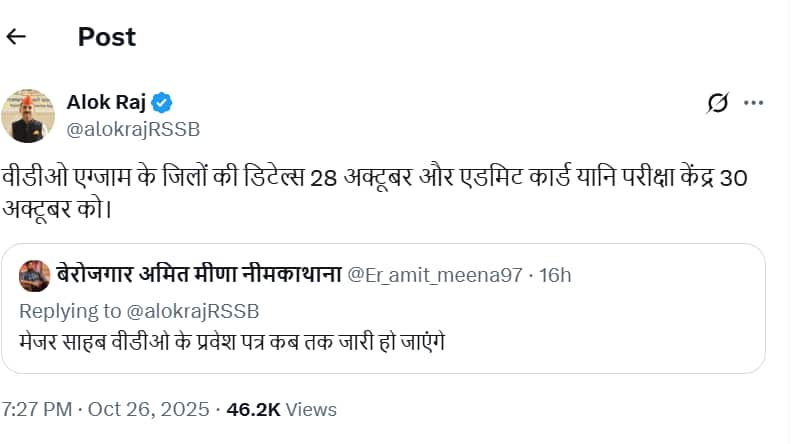
Task: Open quoted author name बेरोजगार अमित मीणा नीमकाथाना
Action: click(x=198, y=275)
